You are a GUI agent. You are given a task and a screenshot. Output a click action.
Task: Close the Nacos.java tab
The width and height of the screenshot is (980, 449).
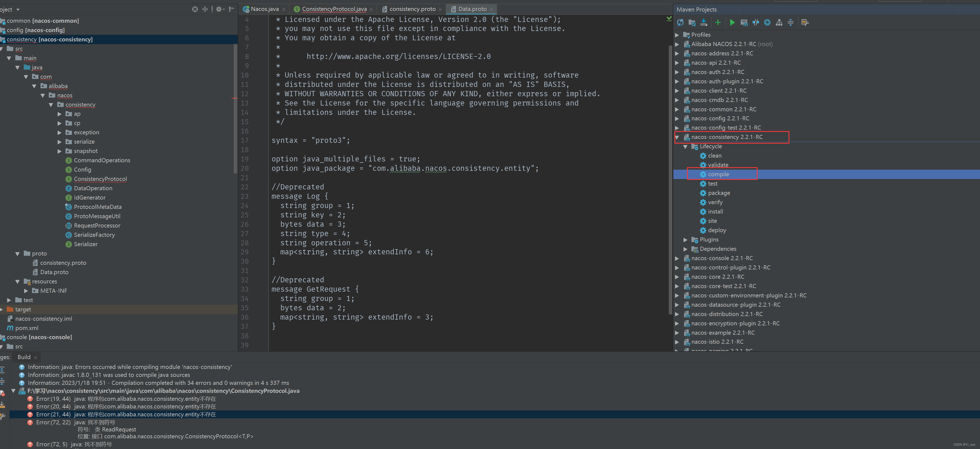(283, 10)
